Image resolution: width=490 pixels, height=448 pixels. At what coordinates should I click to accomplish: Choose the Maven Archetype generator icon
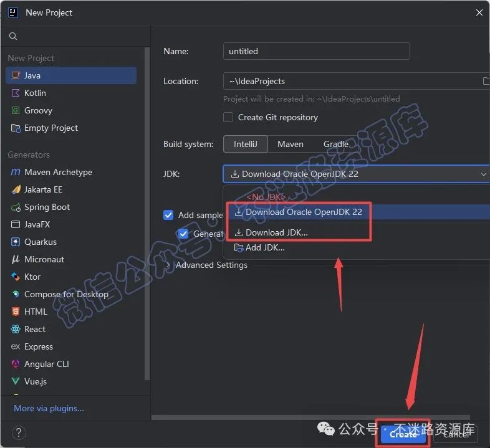[x=16, y=172]
